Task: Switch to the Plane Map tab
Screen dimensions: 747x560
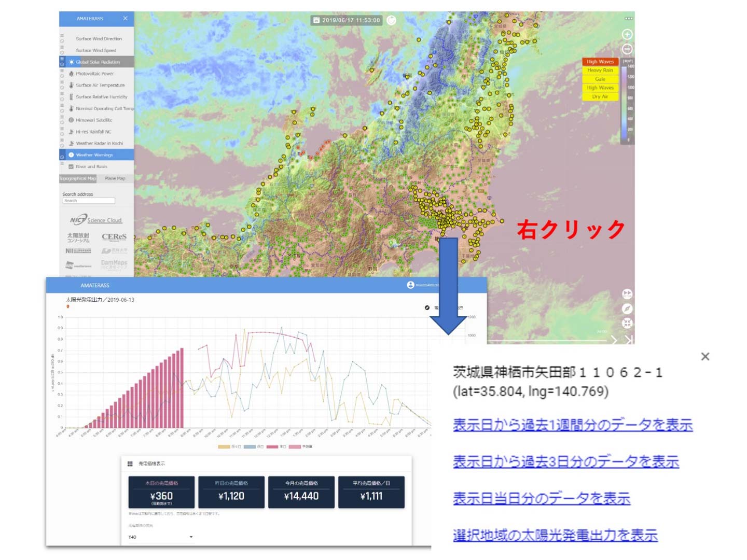Action: point(115,178)
